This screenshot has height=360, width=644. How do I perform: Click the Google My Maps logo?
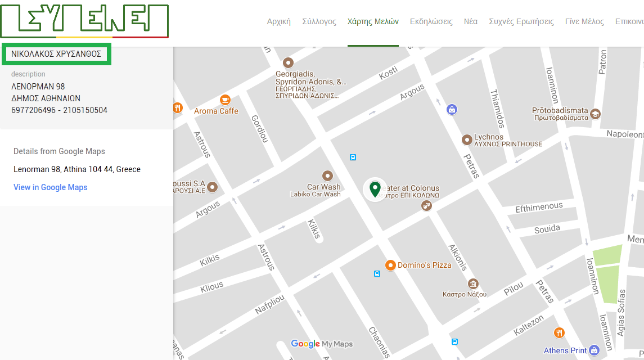(322, 344)
